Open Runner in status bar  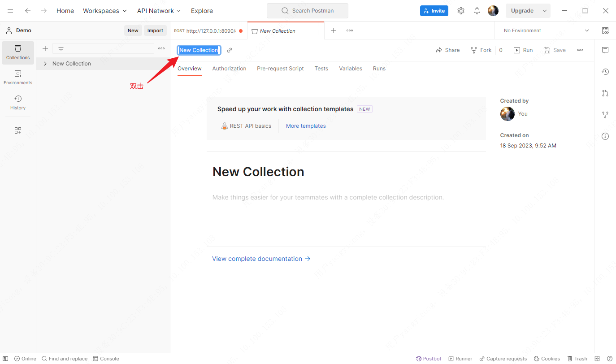(x=460, y=359)
